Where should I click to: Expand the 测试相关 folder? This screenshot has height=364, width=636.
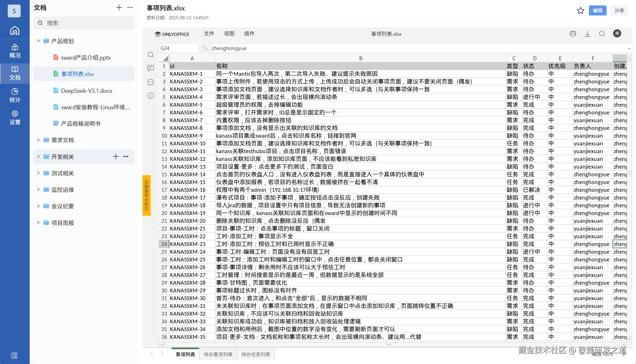click(x=38, y=173)
